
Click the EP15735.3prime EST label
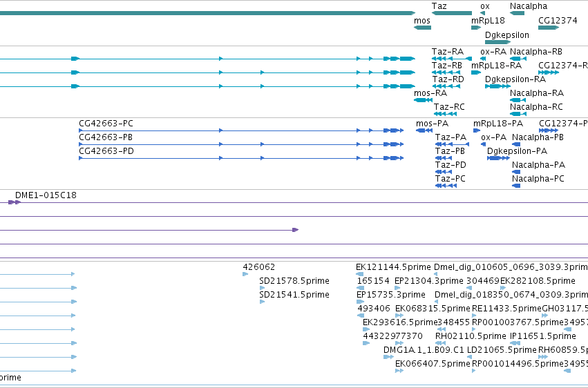(x=391, y=295)
